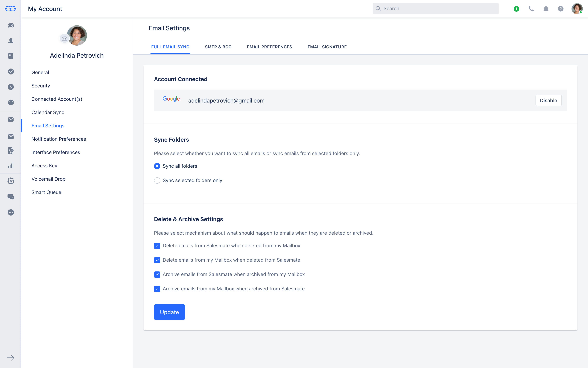
Task: Expand sidebar with the arrow icon
Action: [x=10, y=358]
